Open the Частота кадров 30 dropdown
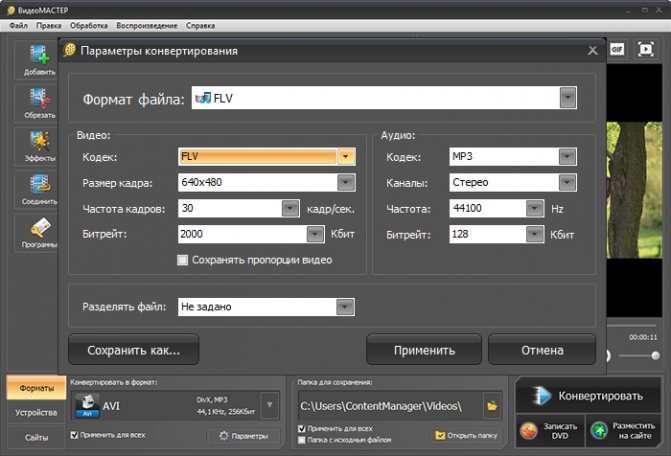671x456 pixels. pyautogui.click(x=290, y=208)
